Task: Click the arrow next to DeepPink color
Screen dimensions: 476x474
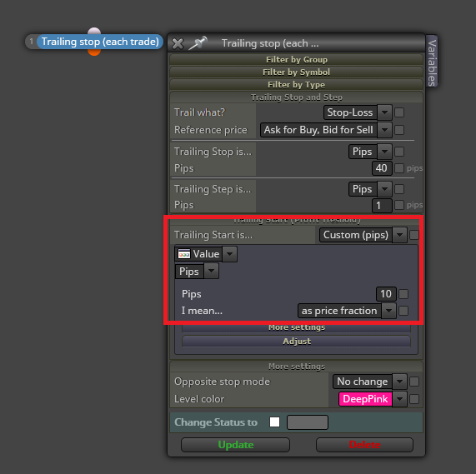Action: coord(399,399)
